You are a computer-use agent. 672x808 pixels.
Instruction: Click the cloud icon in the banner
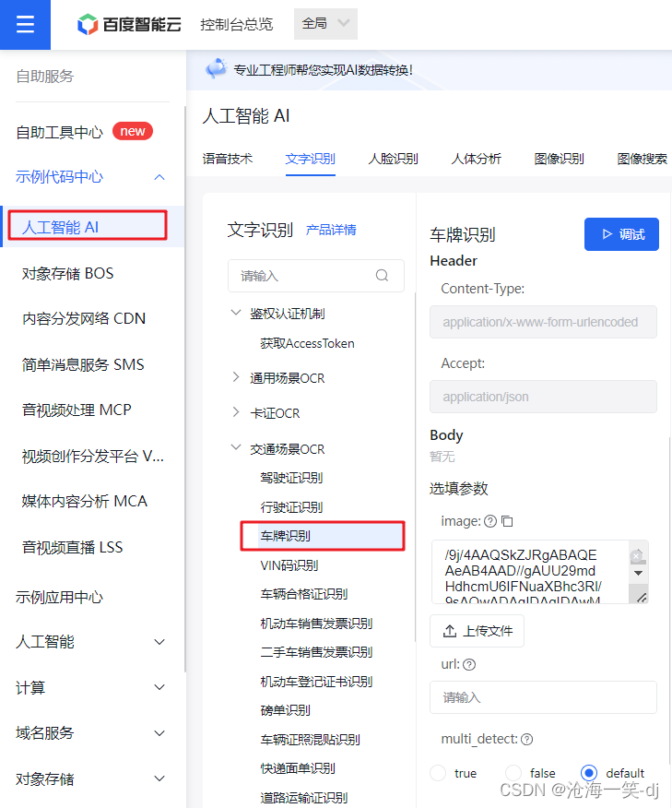[217, 68]
